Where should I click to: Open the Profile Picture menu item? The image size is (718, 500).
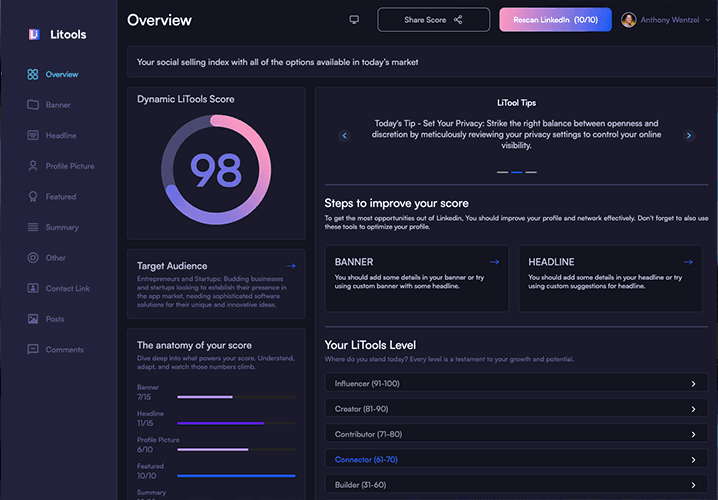point(70,166)
